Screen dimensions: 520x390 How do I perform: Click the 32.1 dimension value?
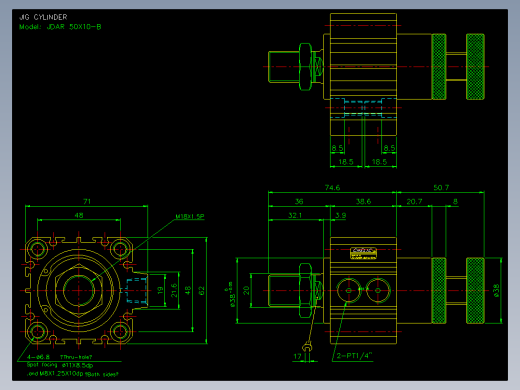coord(295,215)
